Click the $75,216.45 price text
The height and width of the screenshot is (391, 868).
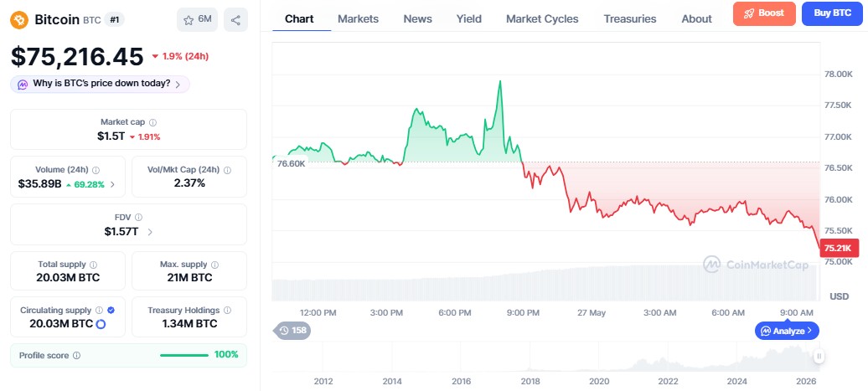click(x=77, y=56)
